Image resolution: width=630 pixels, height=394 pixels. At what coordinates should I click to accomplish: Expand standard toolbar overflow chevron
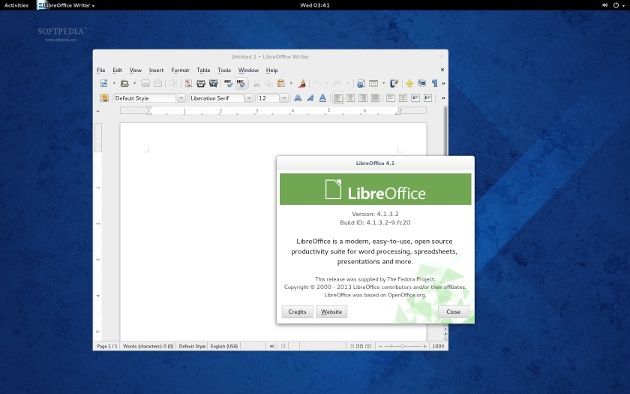[x=443, y=84]
